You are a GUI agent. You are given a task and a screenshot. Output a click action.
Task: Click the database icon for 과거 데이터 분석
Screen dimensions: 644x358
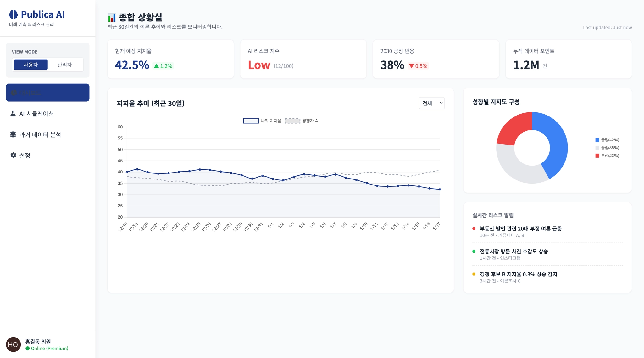coord(13,135)
